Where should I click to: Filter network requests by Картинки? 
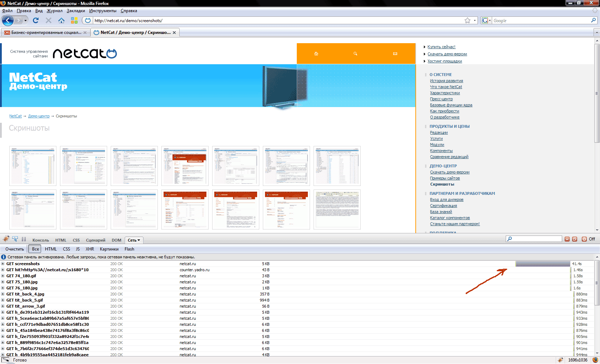(x=109, y=249)
